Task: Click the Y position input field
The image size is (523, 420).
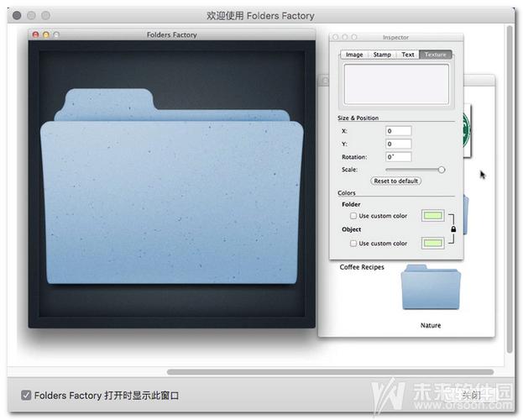Action: pos(398,144)
